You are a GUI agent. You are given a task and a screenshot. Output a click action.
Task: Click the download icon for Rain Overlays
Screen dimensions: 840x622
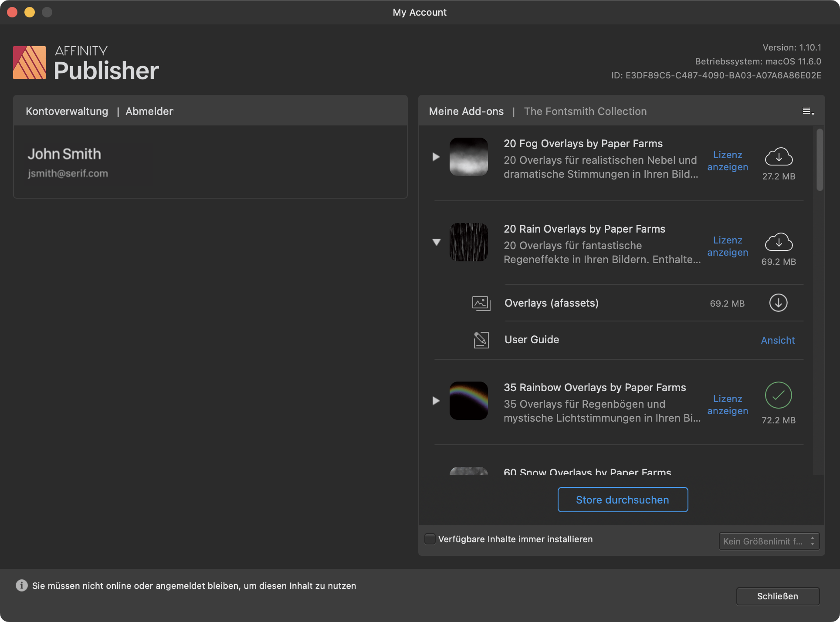tap(779, 242)
